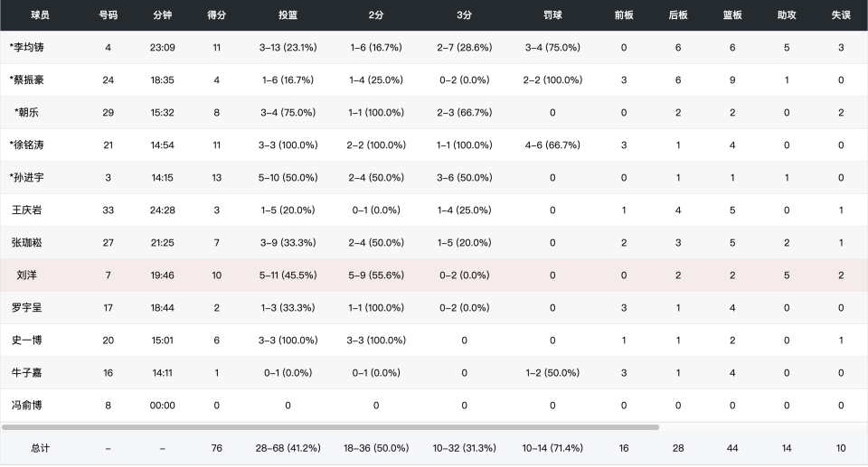Select the 篮板 column header
The height and width of the screenshot is (467, 868).
732,15
